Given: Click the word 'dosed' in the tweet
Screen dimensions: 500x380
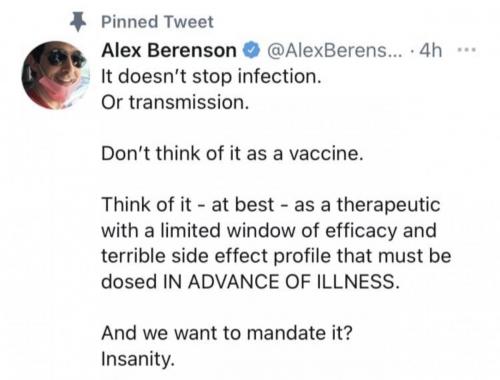Looking at the screenshot, I should pos(129,282).
